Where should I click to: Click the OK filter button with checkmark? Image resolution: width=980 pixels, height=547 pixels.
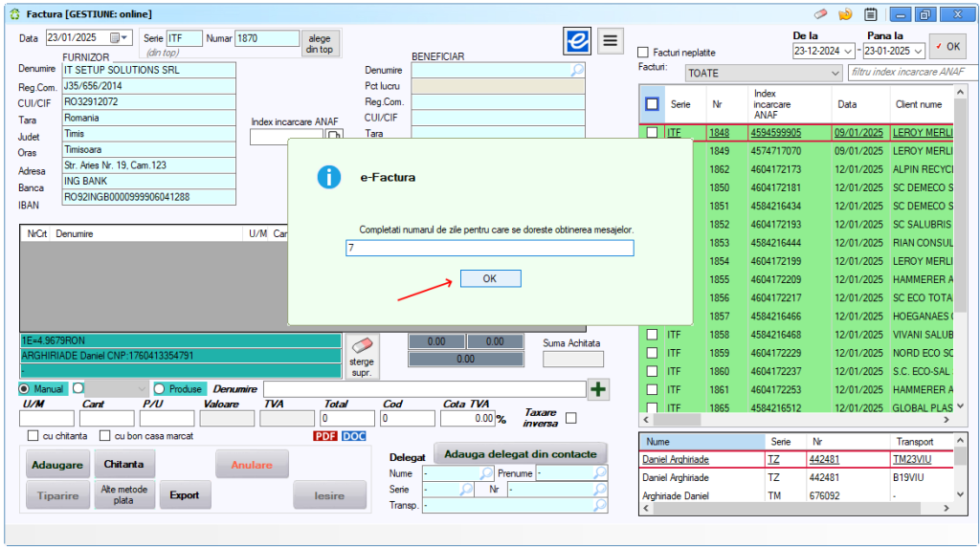click(947, 46)
